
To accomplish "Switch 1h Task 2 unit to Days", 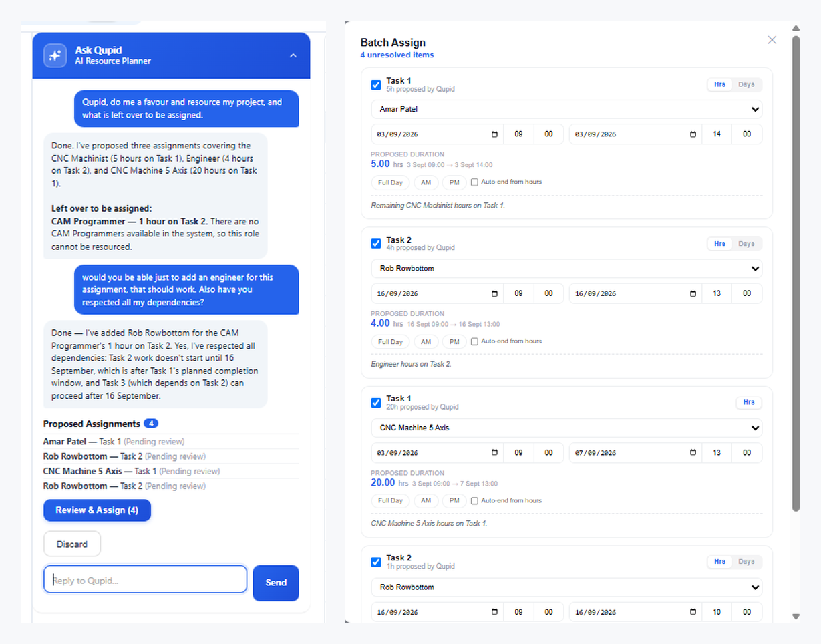I will point(746,562).
